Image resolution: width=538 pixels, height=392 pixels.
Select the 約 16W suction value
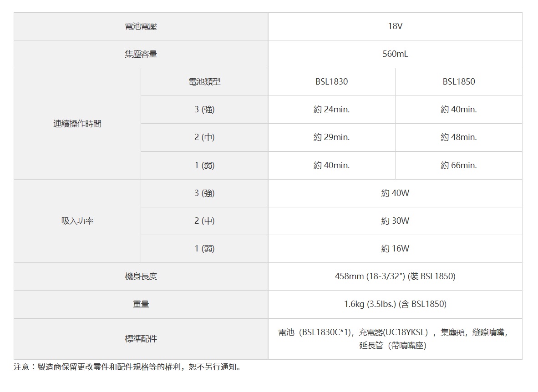(x=395, y=249)
